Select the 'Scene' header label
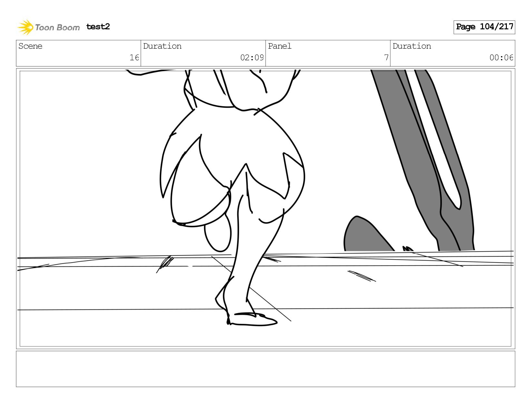This screenshot has width=532, height=411. (x=30, y=46)
